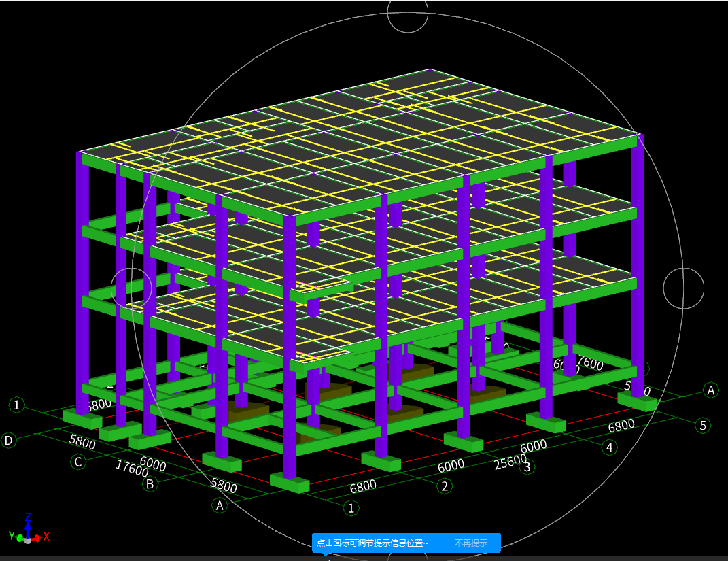728x561 pixels.
Task: Click grid bubble 1 above axis bubble D
Action: tap(17, 405)
